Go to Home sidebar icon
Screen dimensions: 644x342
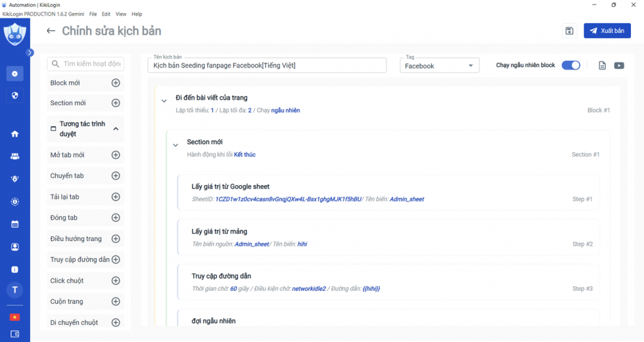point(14,134)
